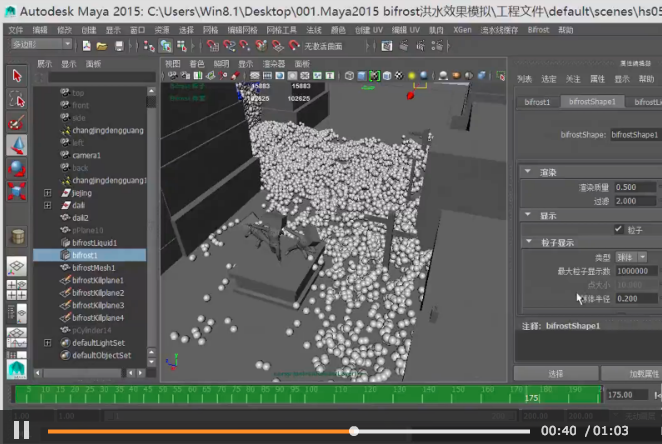
Task: Click the New Scene icon
Action: pyautogui.click(x=86, y=46)
